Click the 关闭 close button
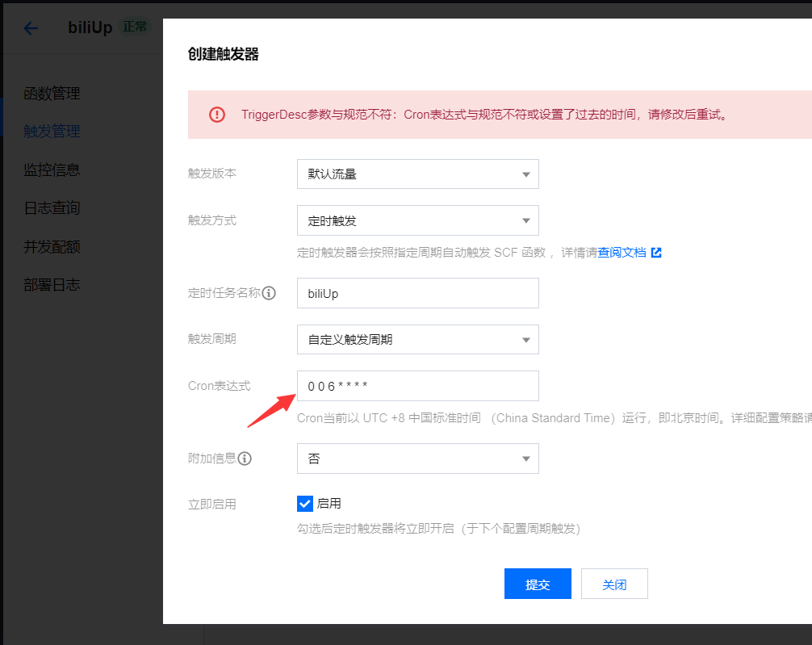Image resolution: width=812 pixels, height=645 pixels. pos(614,583)
